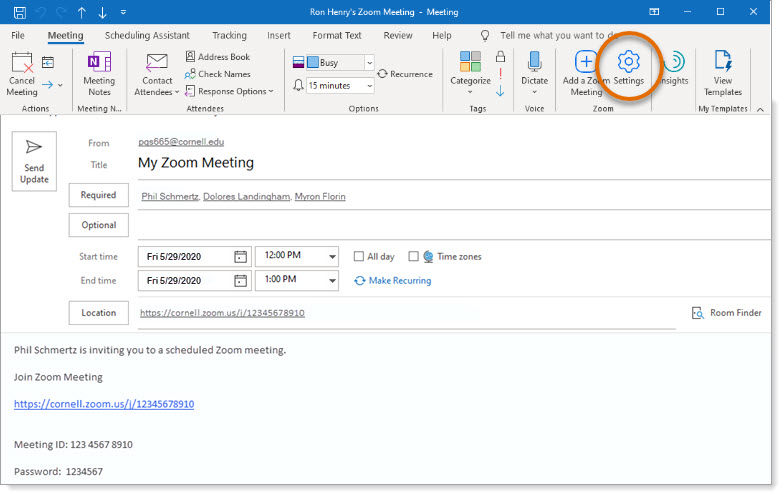Click Check Names
The height and width of the screenshot is (497, 784).
[x=218, y=74]
